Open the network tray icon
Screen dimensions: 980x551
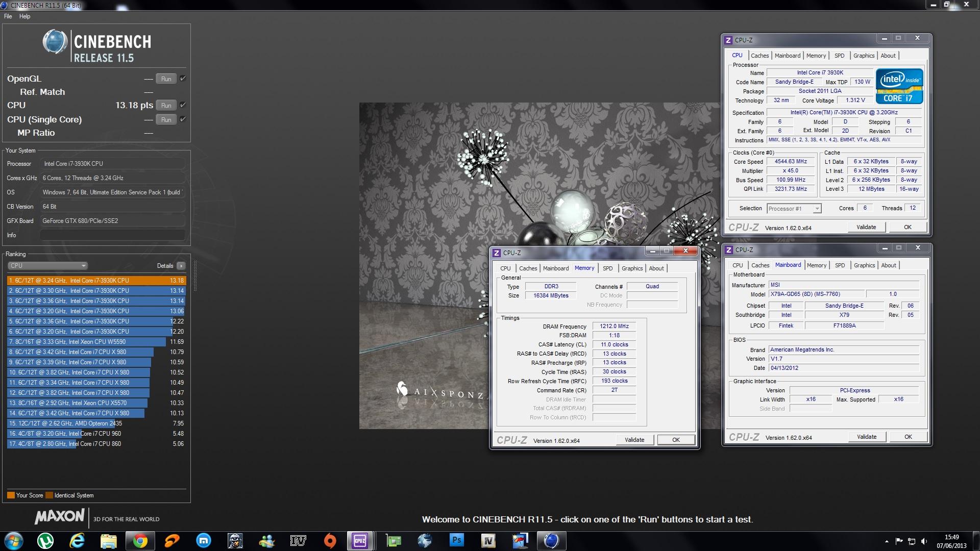(912, 541)
